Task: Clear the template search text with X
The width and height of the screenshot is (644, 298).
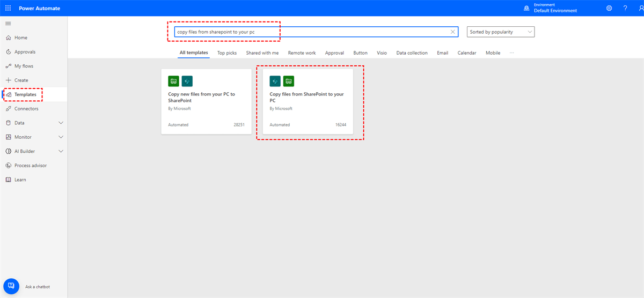Action: [452, 32]
